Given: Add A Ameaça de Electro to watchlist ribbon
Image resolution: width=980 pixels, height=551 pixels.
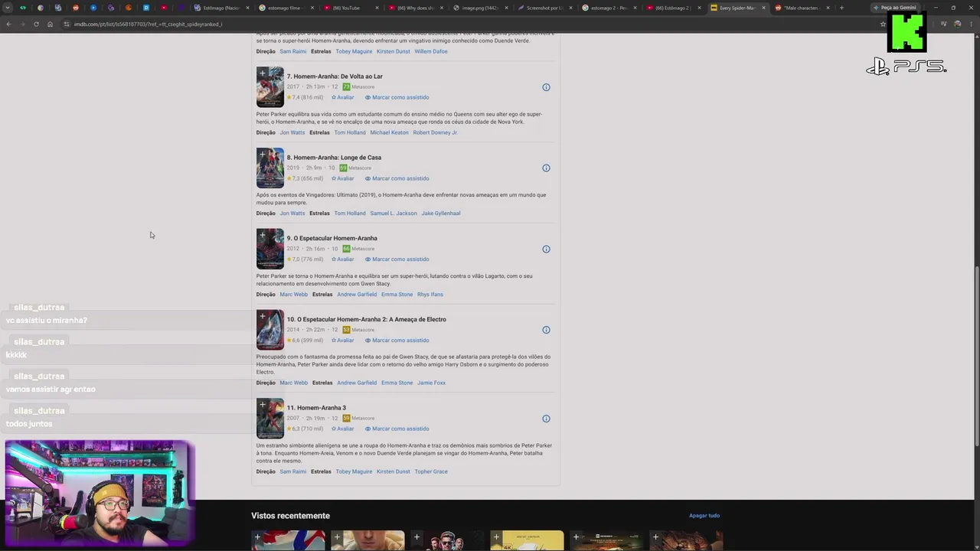Looking at the screenshot, I should tap(263, 317).
